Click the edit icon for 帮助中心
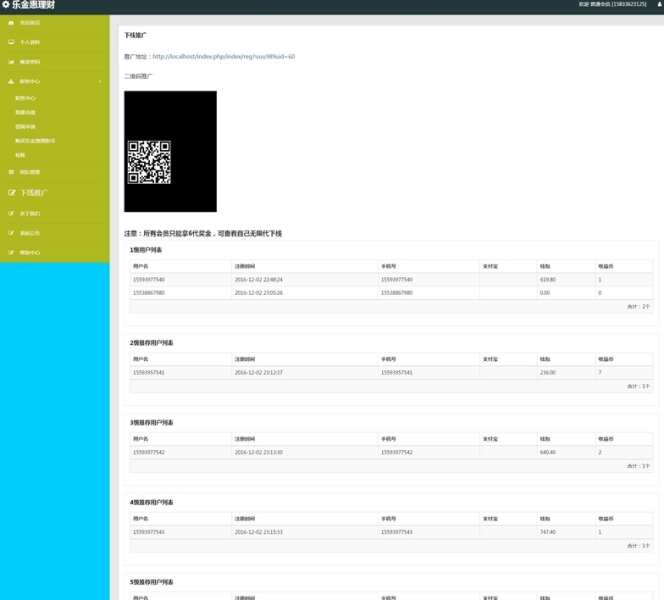 point(11,252)
